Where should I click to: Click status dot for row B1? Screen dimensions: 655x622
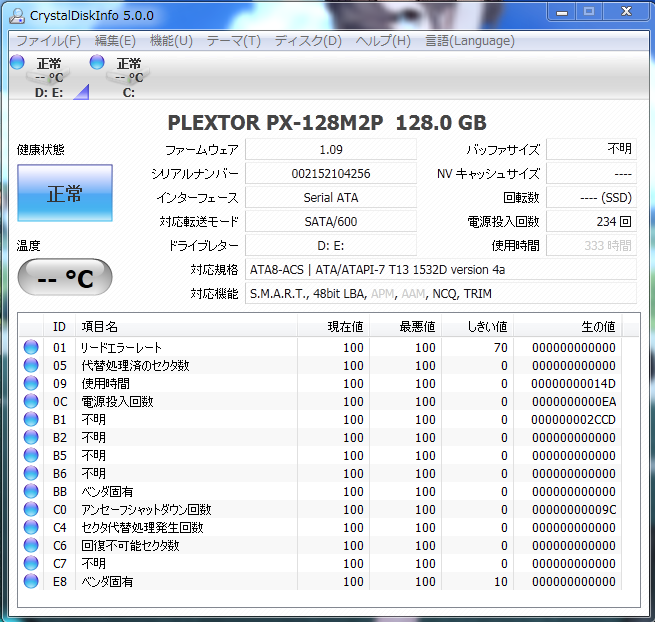[x=31, y=419]
